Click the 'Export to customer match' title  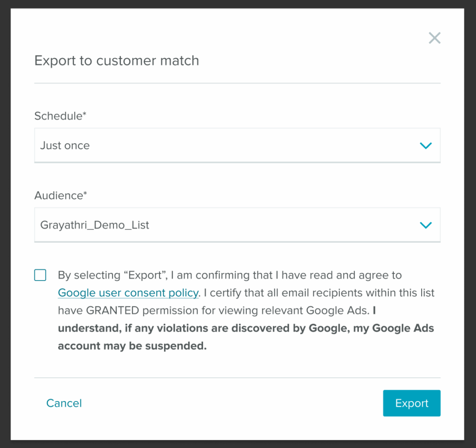pyautogui.click(x=117, y=60)
